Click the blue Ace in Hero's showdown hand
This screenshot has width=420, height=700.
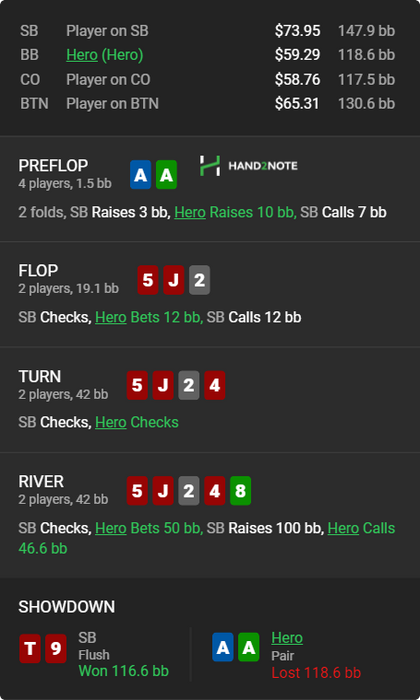click(223, 647)
